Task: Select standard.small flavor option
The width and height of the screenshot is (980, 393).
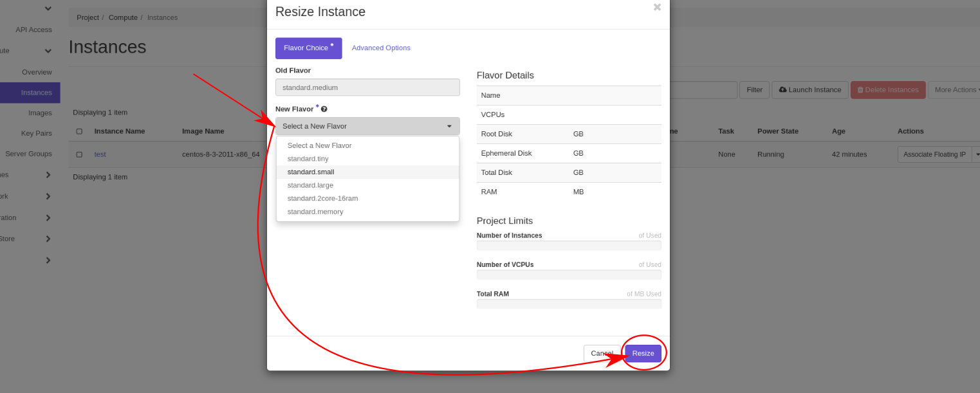Action: click(311, 172)
